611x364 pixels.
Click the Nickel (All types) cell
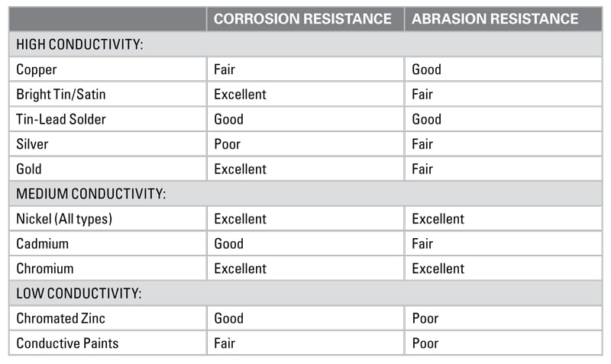coord(108,219)
